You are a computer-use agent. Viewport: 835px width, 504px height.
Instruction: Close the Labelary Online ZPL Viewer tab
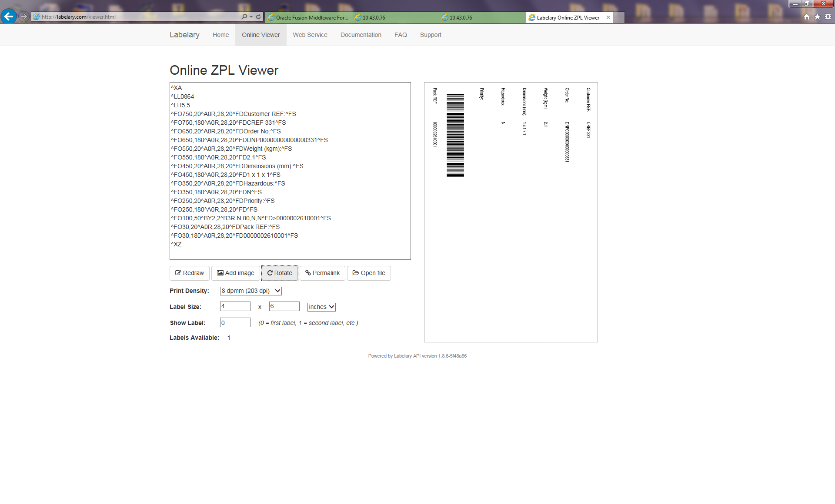tap(608, 17)
